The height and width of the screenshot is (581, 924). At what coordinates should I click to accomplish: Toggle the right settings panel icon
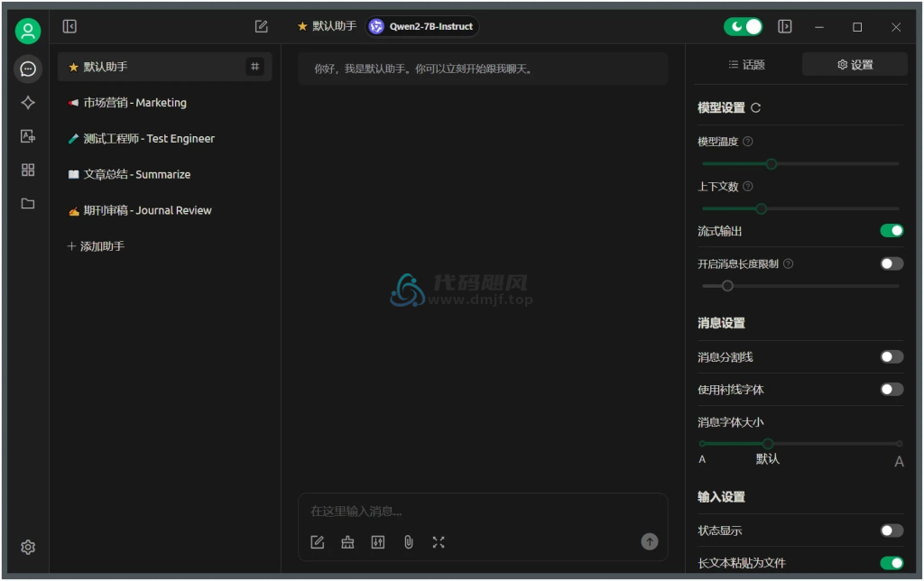[x=784, y=26]
